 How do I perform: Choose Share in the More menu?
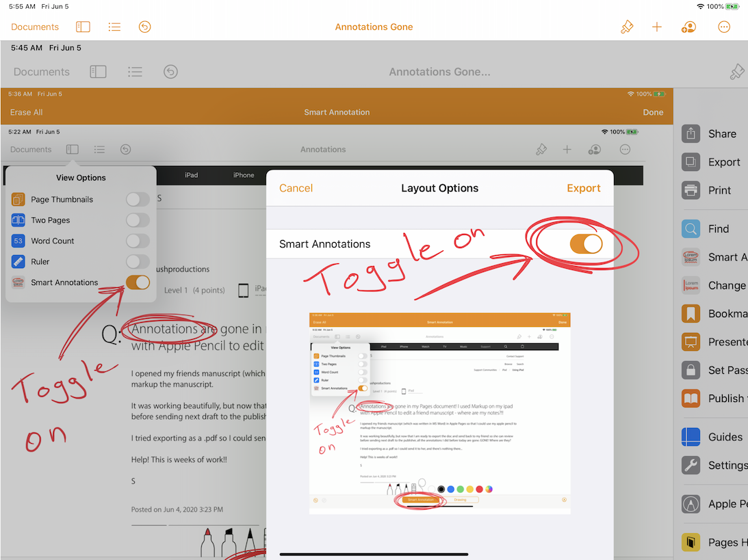click(722, 134)
